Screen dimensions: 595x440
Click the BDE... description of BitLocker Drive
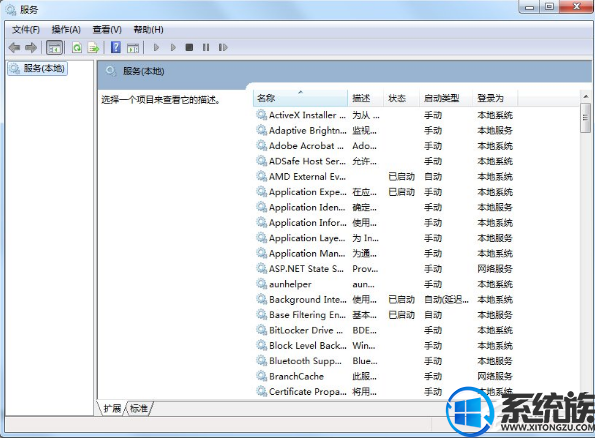[x=364, y=330]
